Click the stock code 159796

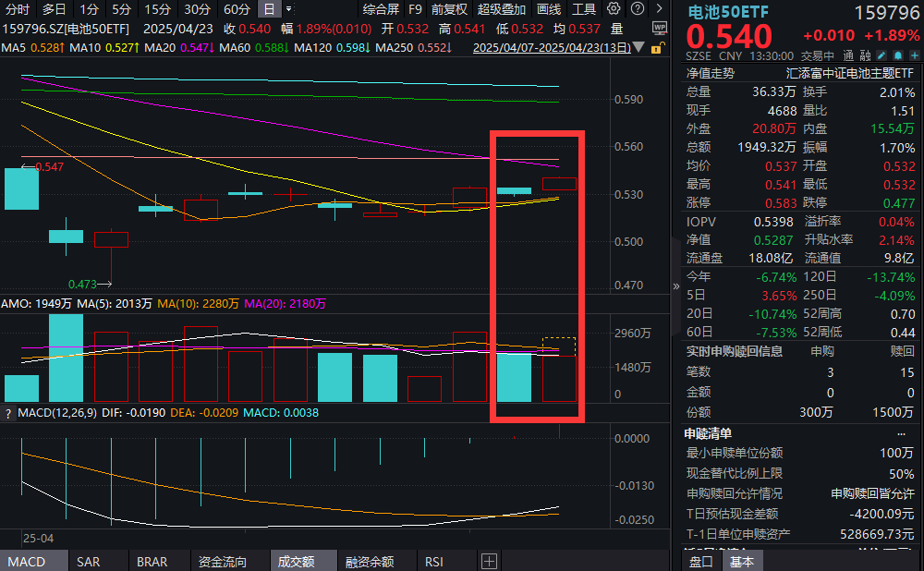click(x=886, y=12)
